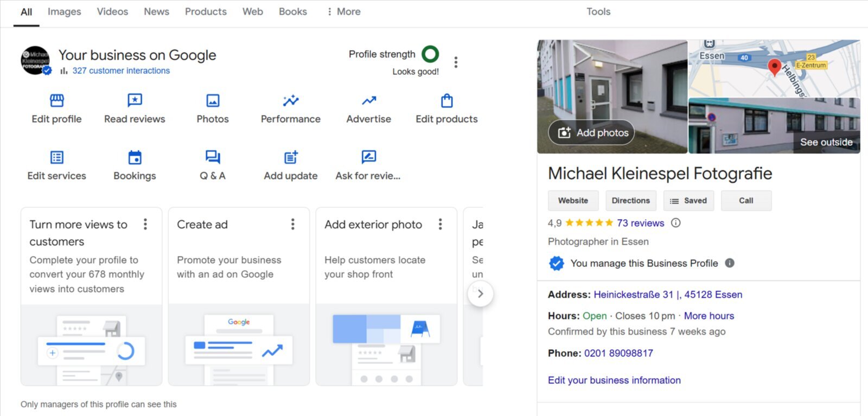Click the Advertise trend arrow icon
Screen dimensions: 868x416
click(369, 101)
